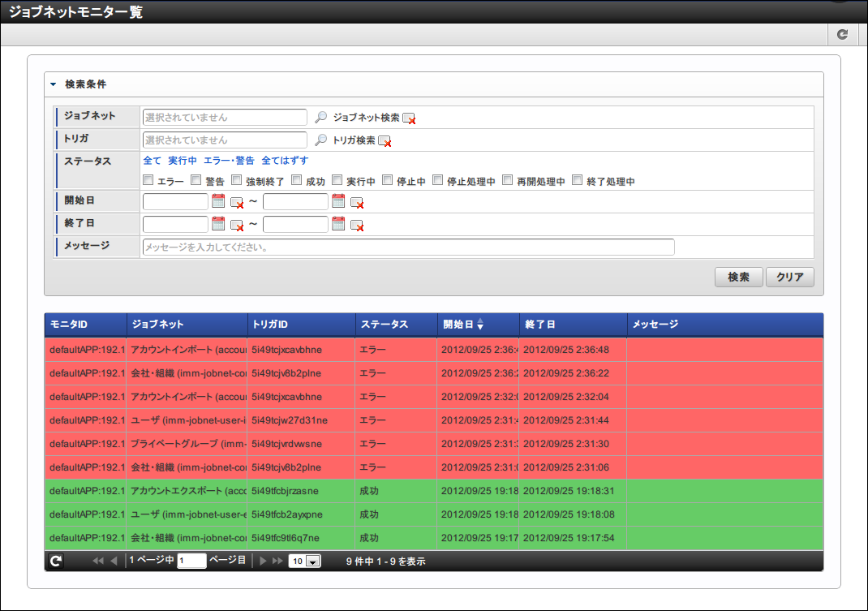Click the エラー・警告 status filter link
The image size is (868, 611).
pos(229,161)
